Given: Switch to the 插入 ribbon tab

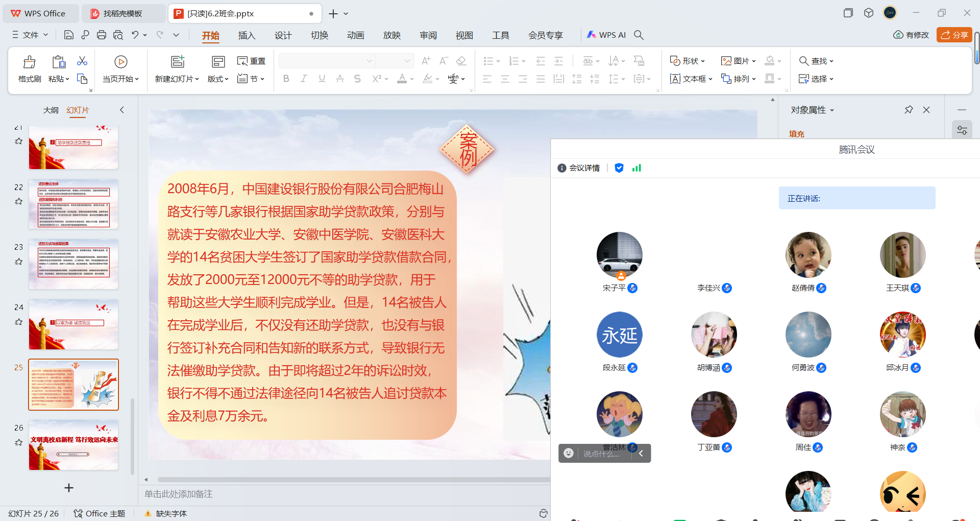Looking at the screenshot, I should [x=247, y=35].
